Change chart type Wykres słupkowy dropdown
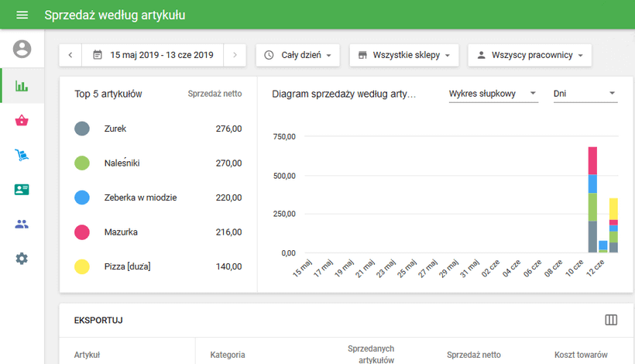 (493, 94)
